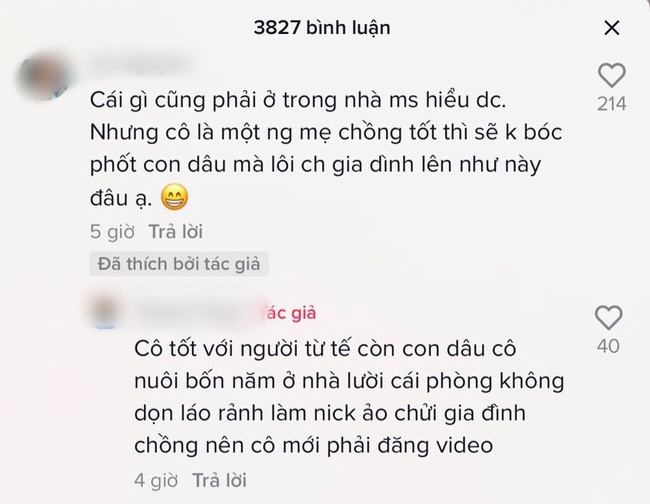The width and height of the screenshot is (650, 504).
Task: Open the author's small profile avatar
Action: click(x=106, y=312)
